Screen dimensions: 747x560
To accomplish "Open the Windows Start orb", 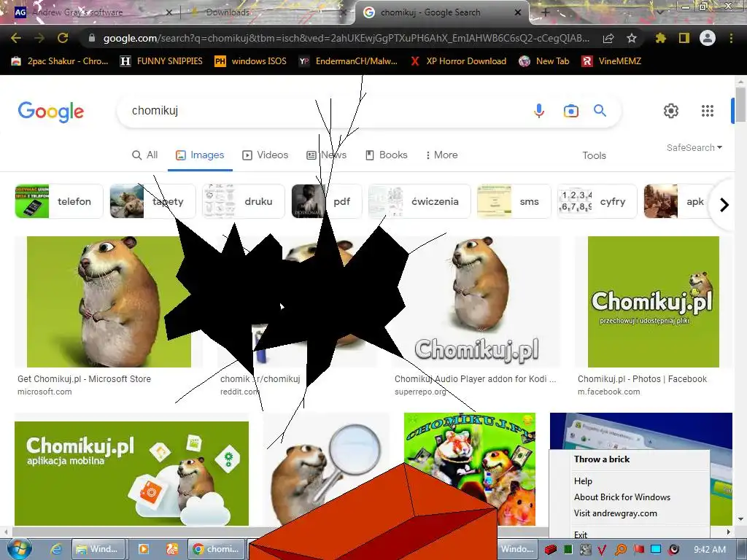I will tap(18, 549).
